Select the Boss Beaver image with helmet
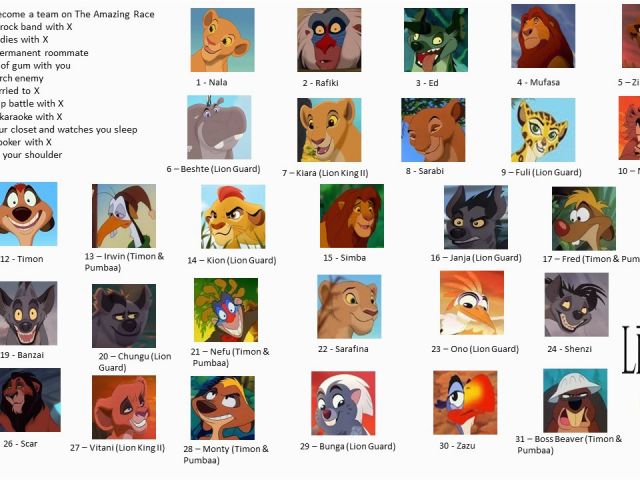The height and width of the screenshot is (480, 640). tap(575, 401)
